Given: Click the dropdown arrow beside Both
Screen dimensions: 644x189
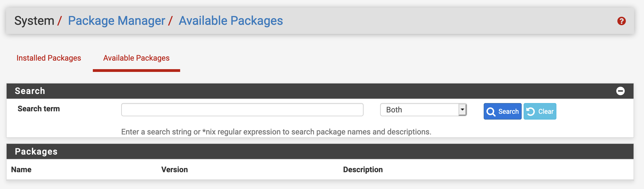Looking at the screenshot, I should point(462,110).
